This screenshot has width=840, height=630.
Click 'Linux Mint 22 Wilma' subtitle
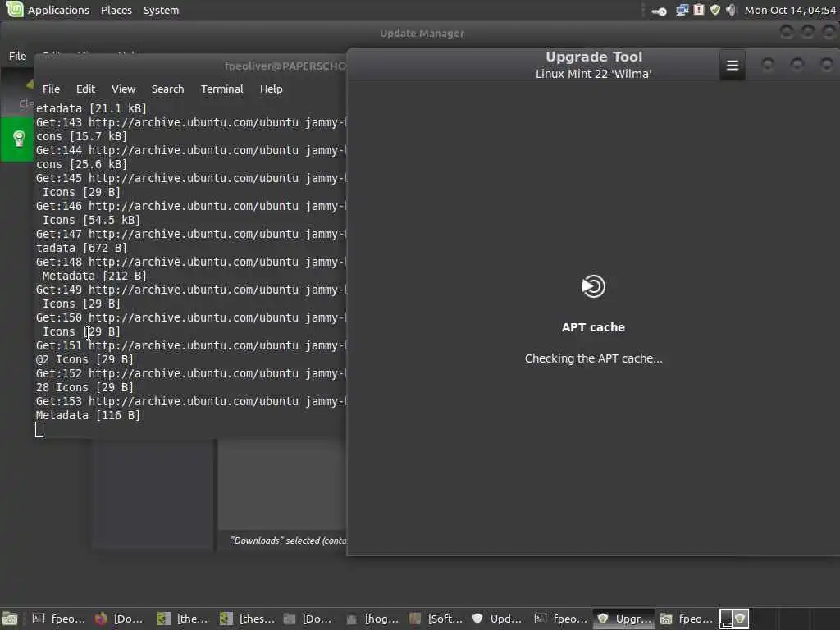click(x=594, y=74)
